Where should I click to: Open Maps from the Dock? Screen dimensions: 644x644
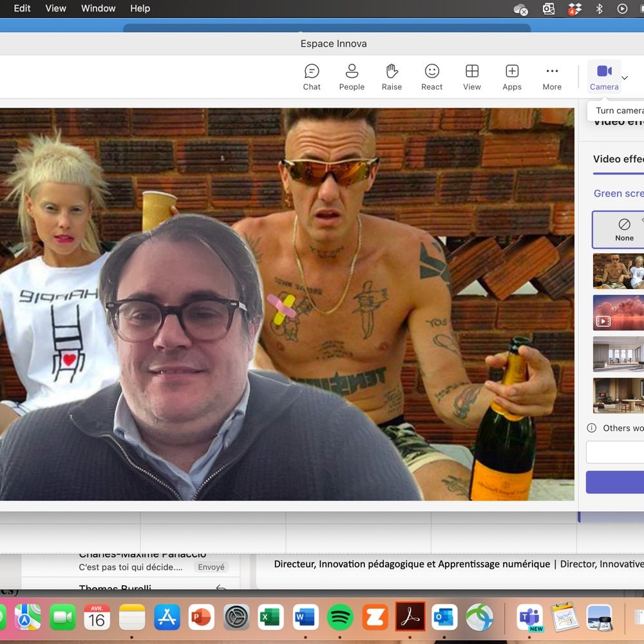point(28,617)
